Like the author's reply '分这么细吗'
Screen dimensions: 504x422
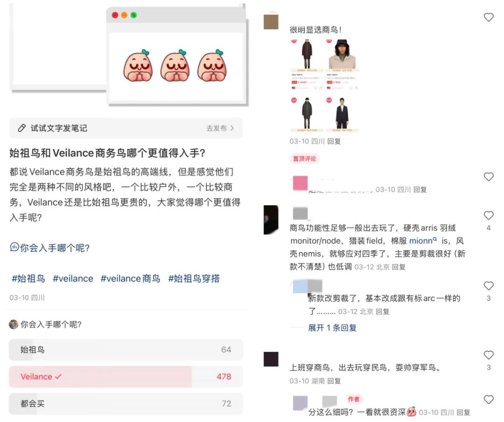coord(488,400)
